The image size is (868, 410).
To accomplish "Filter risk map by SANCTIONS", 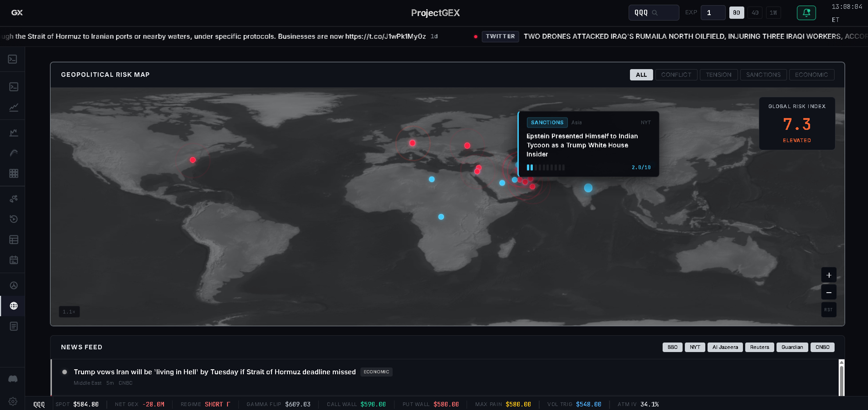I will coord(763,75).
